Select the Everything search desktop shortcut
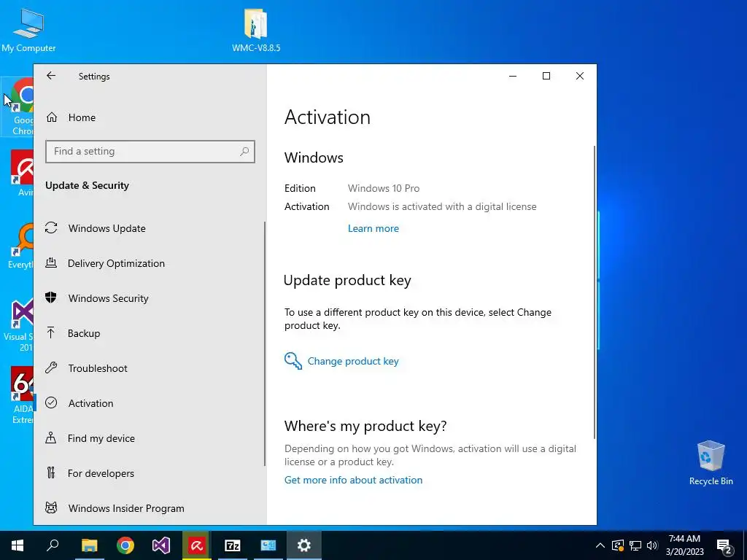 point(19,246)
